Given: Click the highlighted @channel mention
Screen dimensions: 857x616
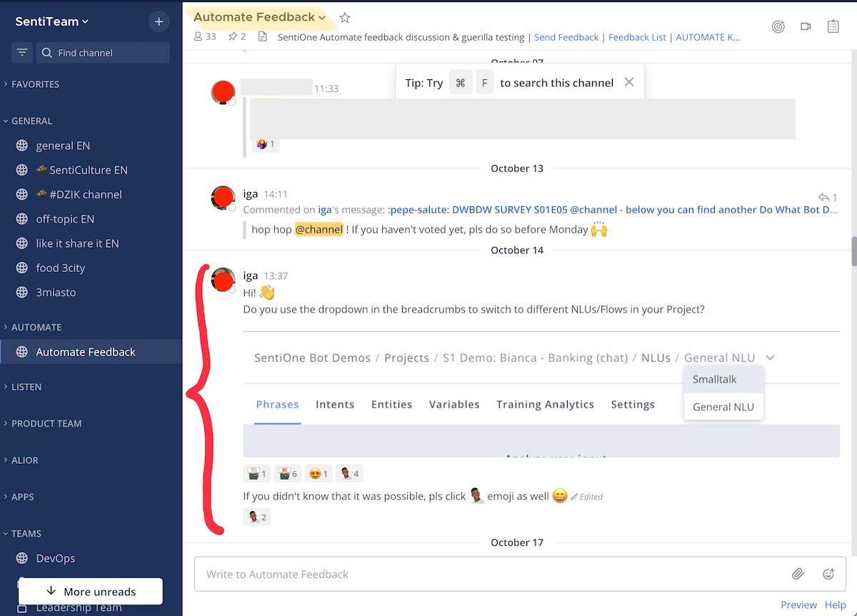Looking at the screenshot, I should 319,230.
